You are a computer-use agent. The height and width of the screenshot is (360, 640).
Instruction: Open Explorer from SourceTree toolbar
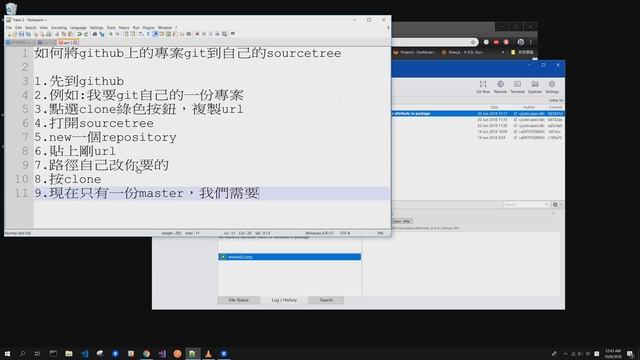pyautogui.click(x=535, y=87)
